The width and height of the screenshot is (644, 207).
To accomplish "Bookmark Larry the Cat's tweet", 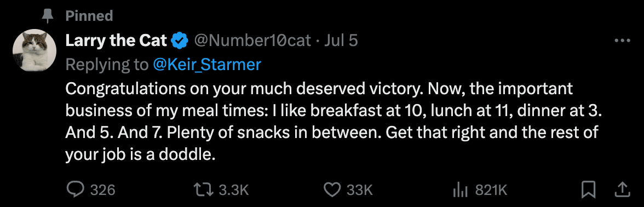I will tap(589, 189).
